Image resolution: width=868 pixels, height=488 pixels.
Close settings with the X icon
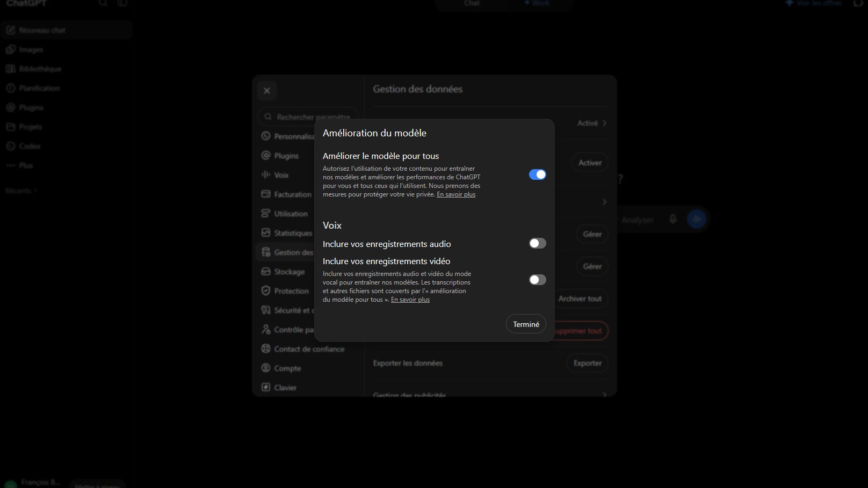[x=267, y=91]
